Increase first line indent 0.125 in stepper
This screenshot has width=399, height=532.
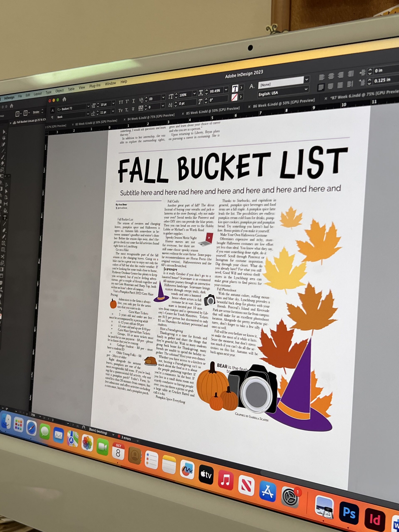pyautogui.click(x=370, y=79)
